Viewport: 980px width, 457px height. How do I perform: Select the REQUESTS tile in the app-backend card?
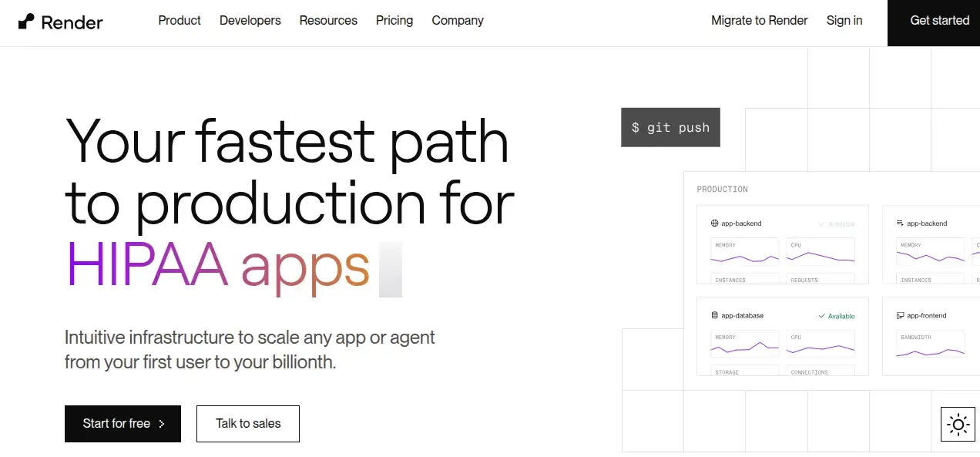point(821,279)
